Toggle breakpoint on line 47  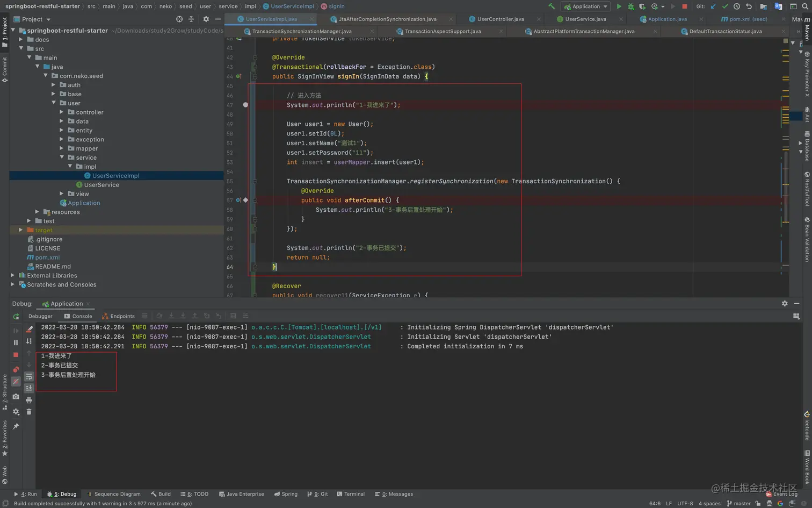click(x=245, y=105)
